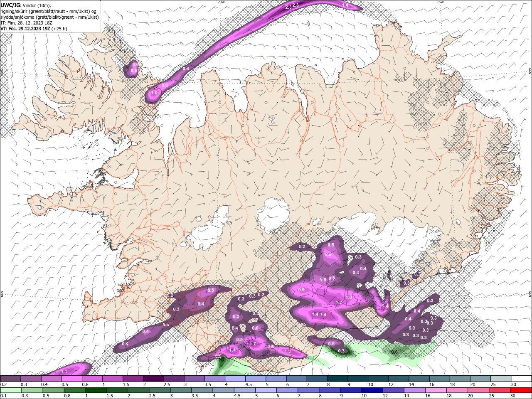The height and width of the screenshot is (399, 532).
Task: Select the 1.1 value in the offshore snow band
Action: click(x=64, y=372)
